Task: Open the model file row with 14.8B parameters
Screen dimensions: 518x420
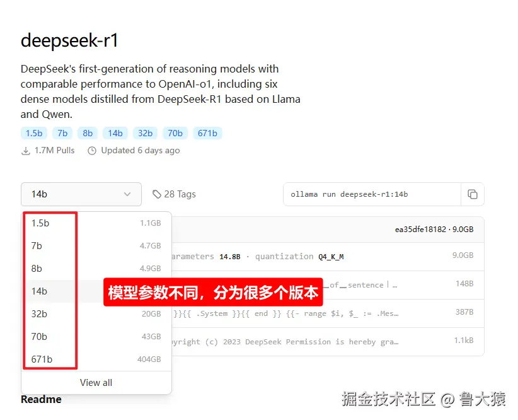Action: (328, 257)
